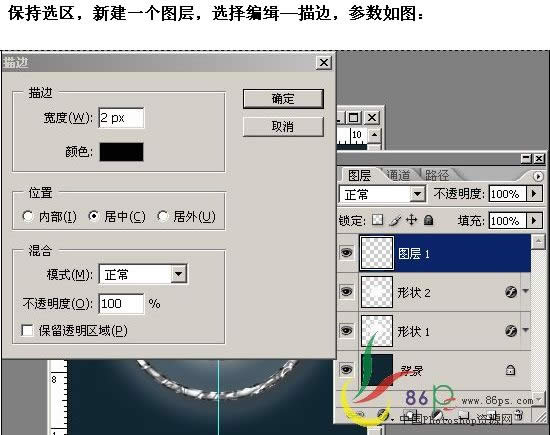Enable the 保留透明区域(P) checkbox
This screenshot has height=435, width=550.
pyautogui.click(x=27, y=330)
